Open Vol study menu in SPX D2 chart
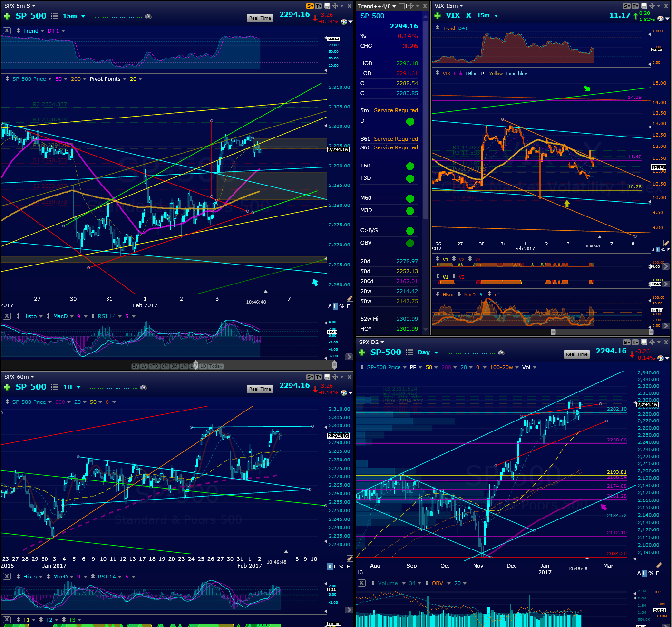 (x=529, y=367)
